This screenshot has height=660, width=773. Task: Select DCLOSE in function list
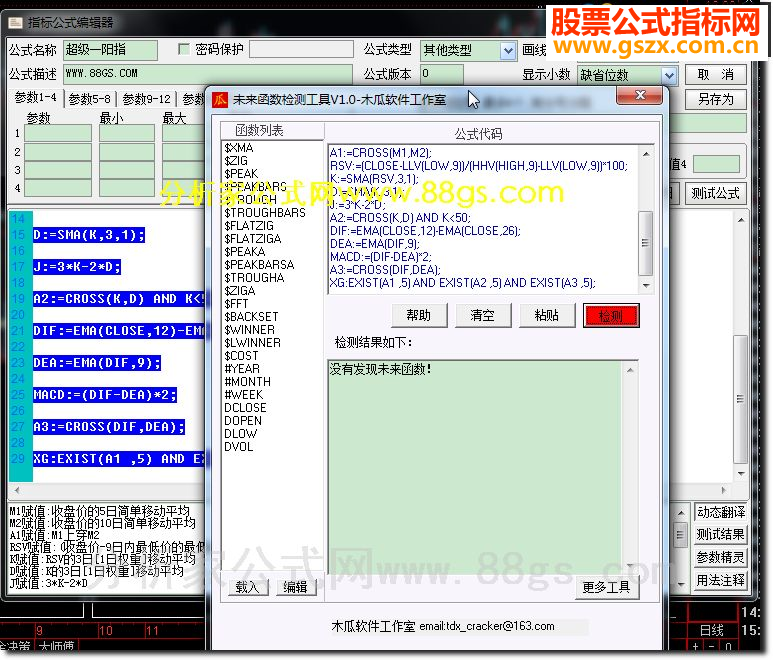pos(246,408)
